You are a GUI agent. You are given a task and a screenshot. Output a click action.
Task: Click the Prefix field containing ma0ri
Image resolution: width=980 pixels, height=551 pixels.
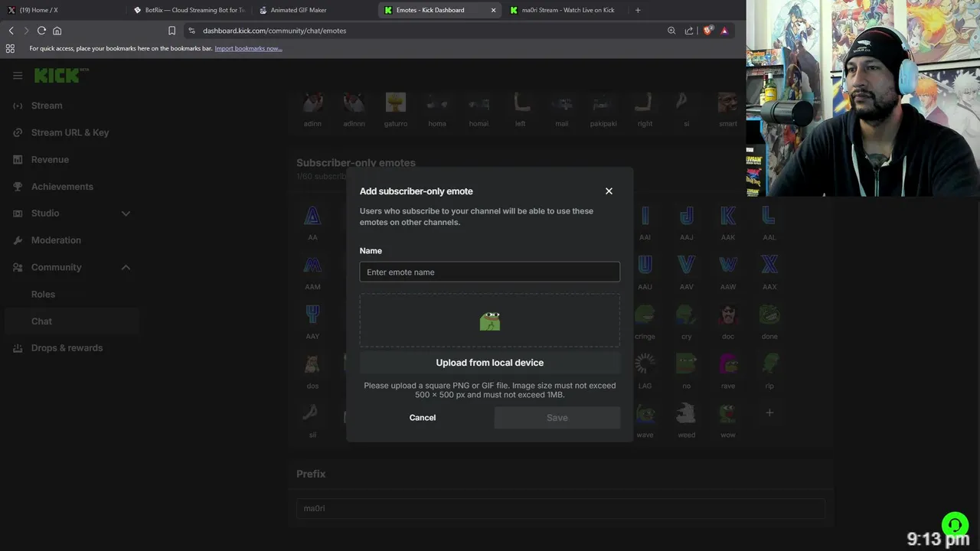pyautogui.click(x=560, y=508)
